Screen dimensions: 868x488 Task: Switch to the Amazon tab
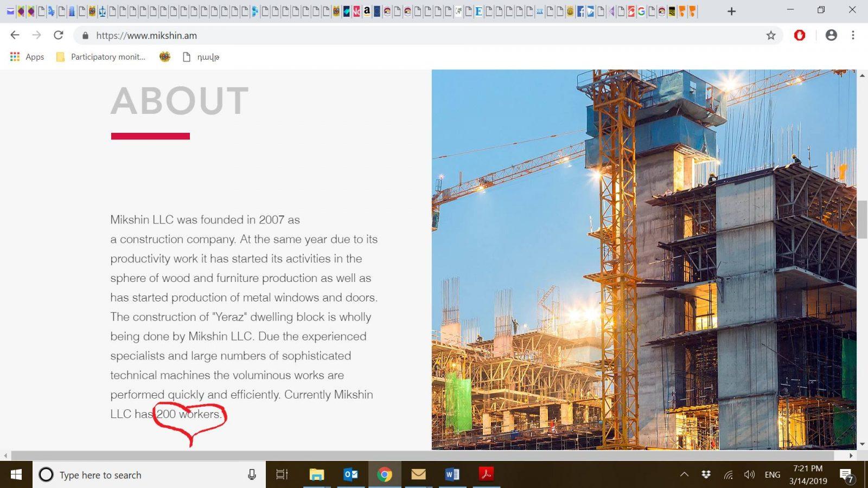(x=367, y=11)
